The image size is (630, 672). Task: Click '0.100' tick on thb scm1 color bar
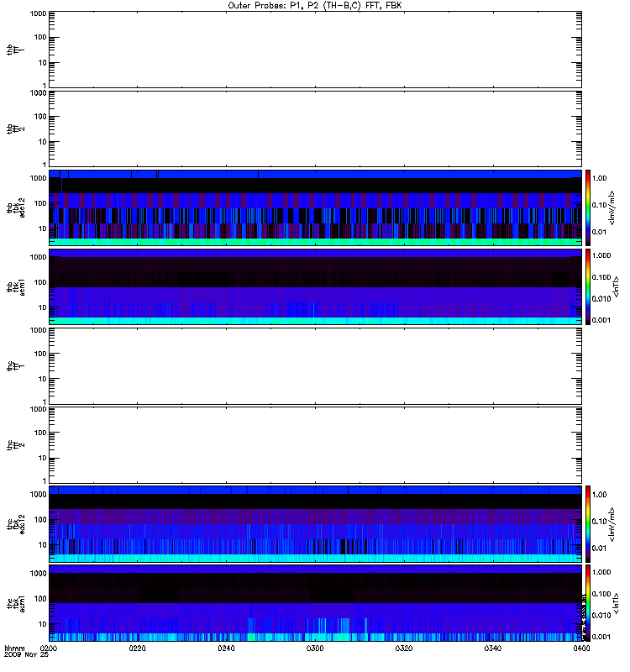point(601,277)
